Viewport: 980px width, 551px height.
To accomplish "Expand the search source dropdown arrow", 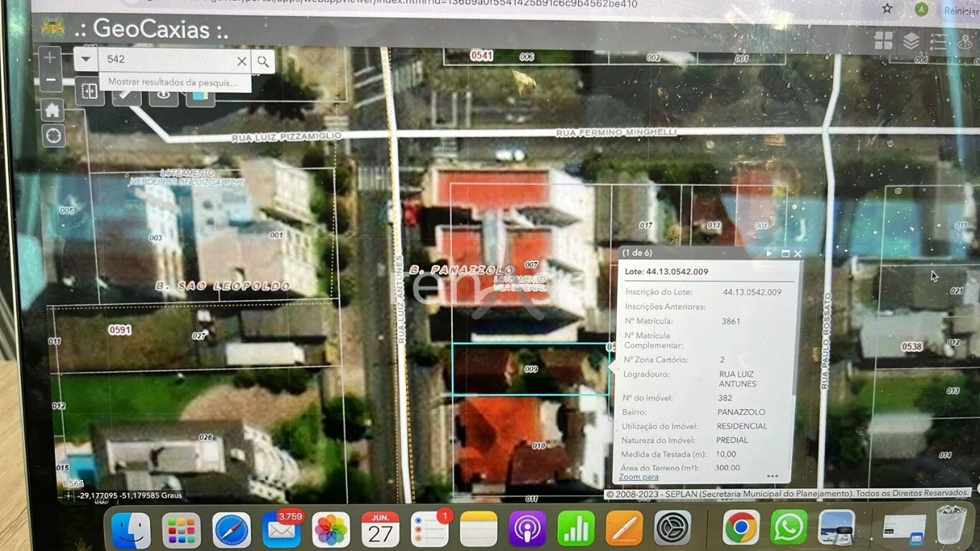I will click(x=86, y=60).
